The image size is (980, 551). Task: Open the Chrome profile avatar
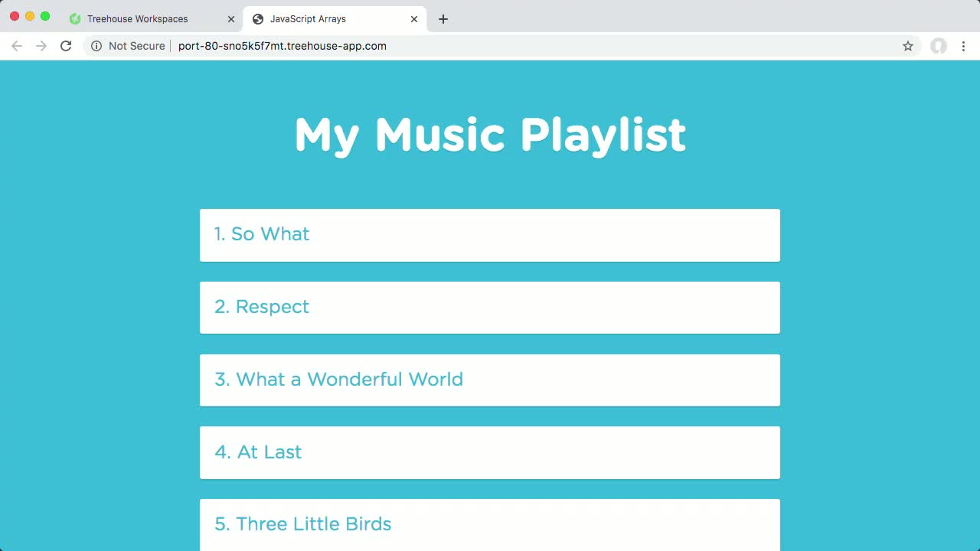point(939,46)
